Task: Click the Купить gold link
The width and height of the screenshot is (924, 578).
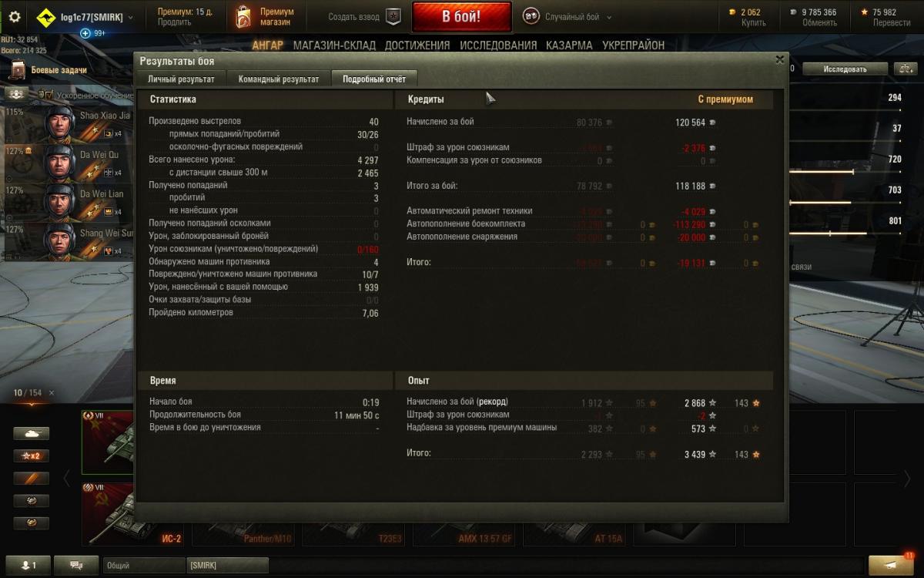Action: click(753, 23)
